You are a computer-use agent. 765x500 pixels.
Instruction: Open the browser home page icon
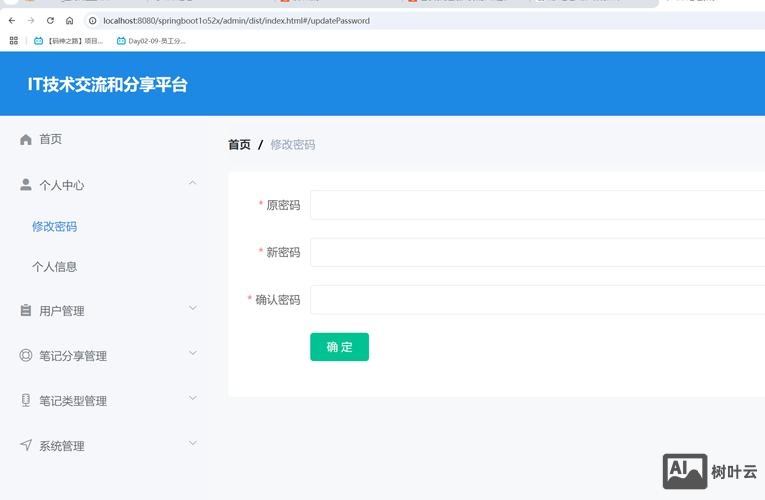click(x=69, y=20)
